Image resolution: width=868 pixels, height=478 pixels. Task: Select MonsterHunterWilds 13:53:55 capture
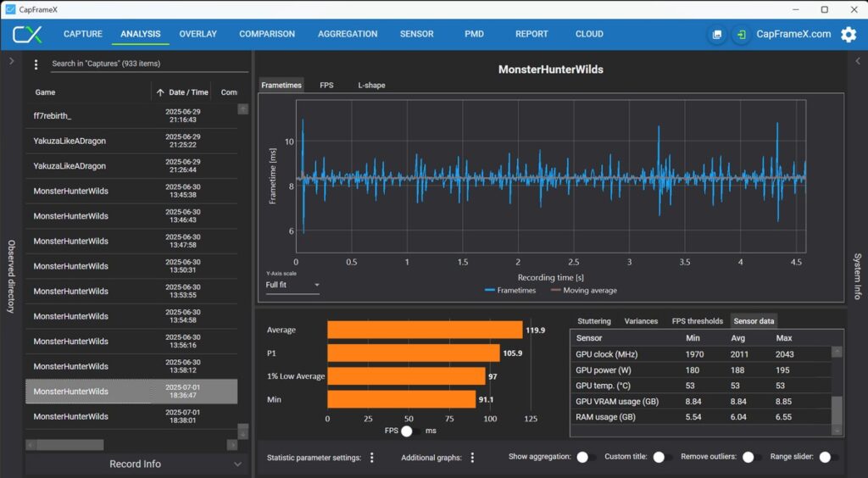(131, 291)
